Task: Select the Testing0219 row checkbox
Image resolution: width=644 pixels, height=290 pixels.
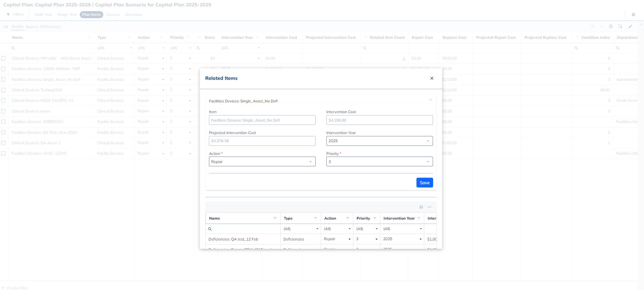Action: pos(3,90)
